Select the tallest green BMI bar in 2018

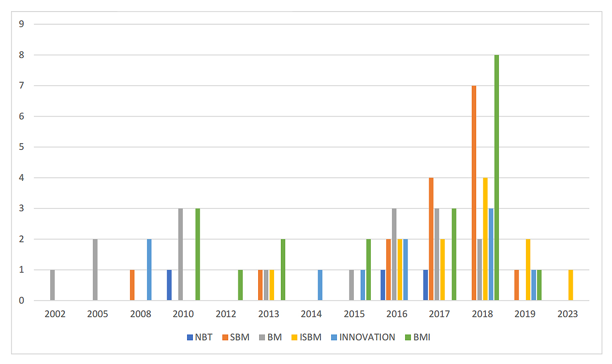pyautogui.click(x=496, y=178)
